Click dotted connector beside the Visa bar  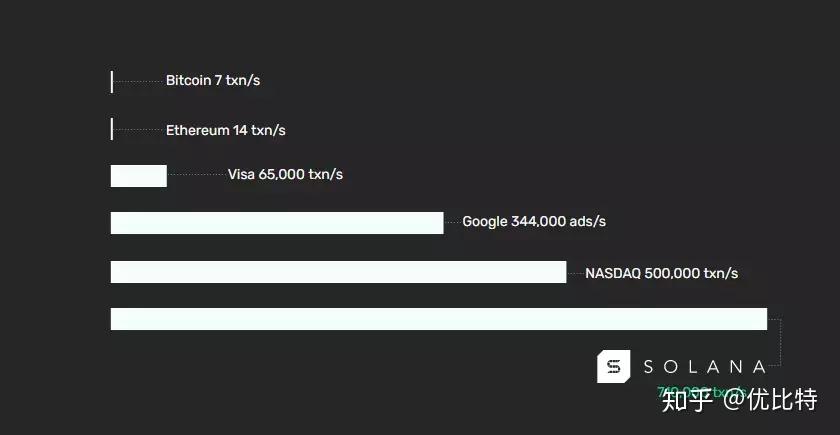click(x=197, y=175)
